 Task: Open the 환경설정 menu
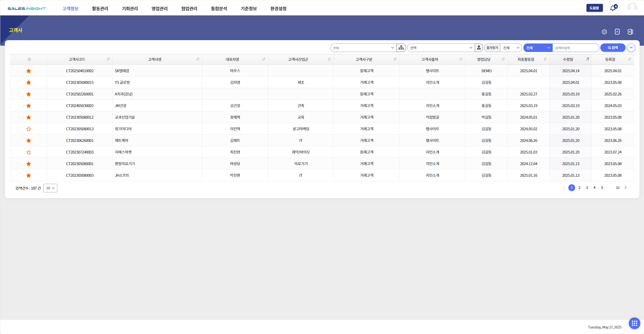278,9
